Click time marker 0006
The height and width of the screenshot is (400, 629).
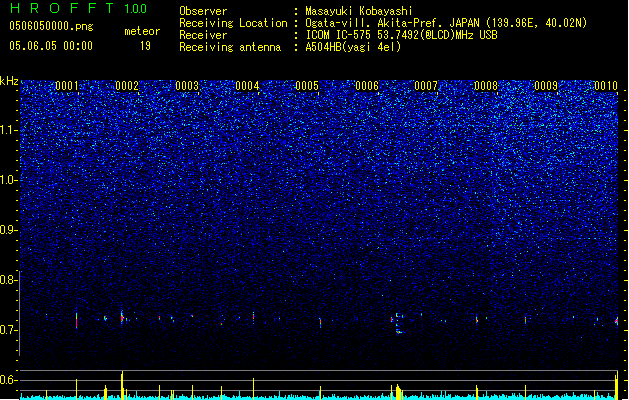pyautogui.click(x=367, y=85)
